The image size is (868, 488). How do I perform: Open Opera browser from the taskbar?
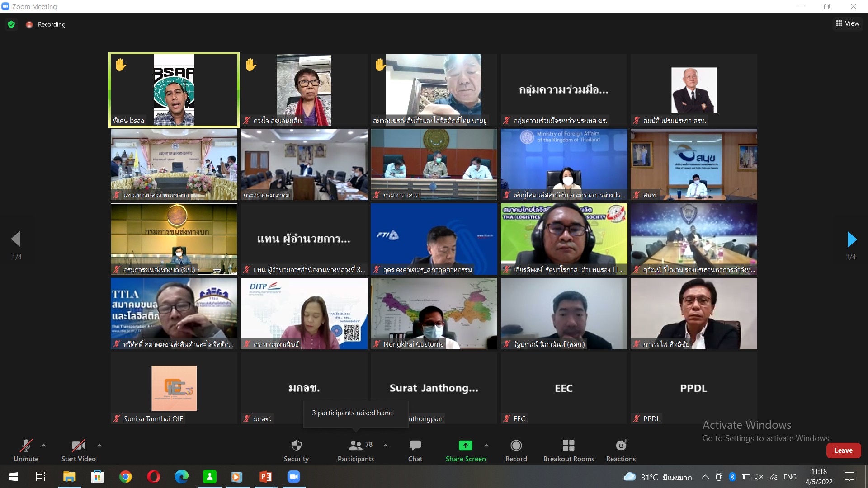(154, 477)
